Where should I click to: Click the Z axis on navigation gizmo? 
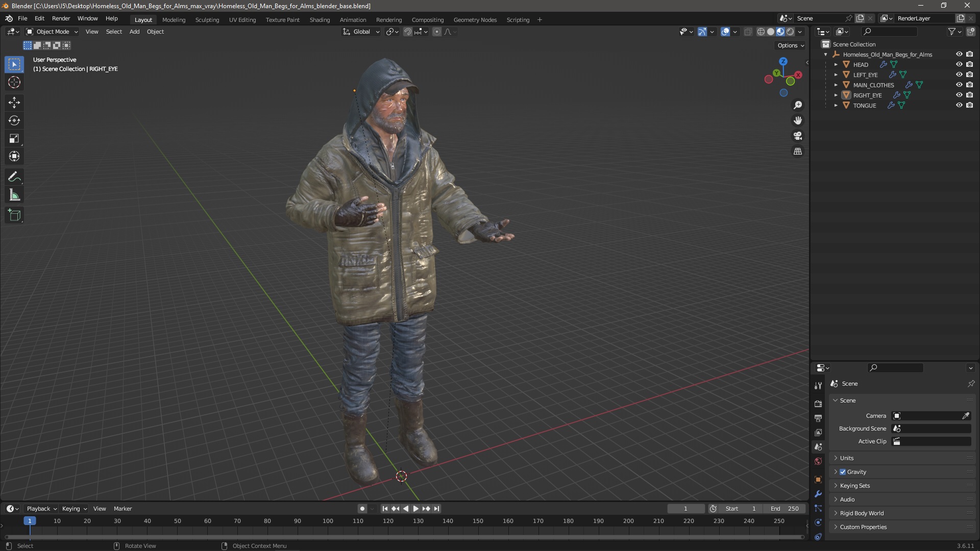(x=783, y=61)
